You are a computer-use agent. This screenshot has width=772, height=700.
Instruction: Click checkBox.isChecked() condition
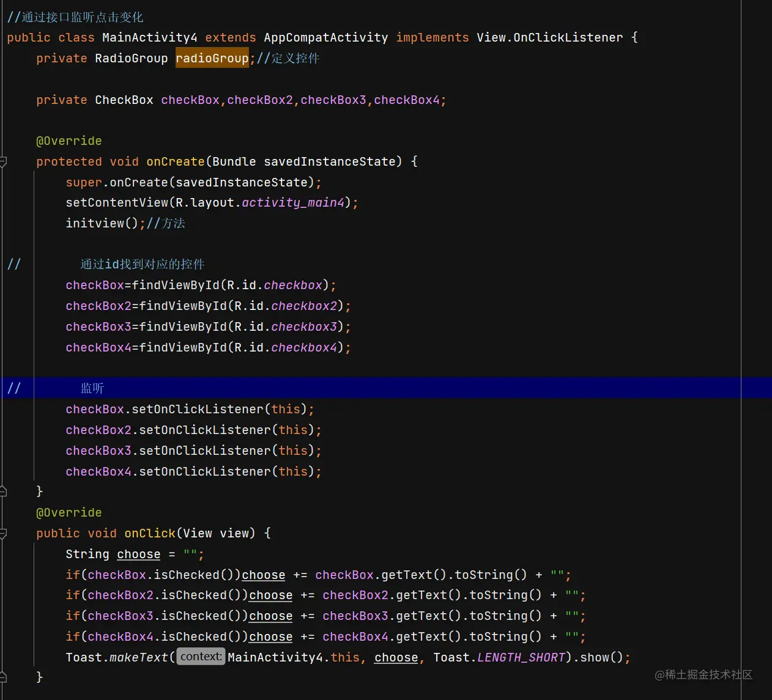[x=161, y=575]
